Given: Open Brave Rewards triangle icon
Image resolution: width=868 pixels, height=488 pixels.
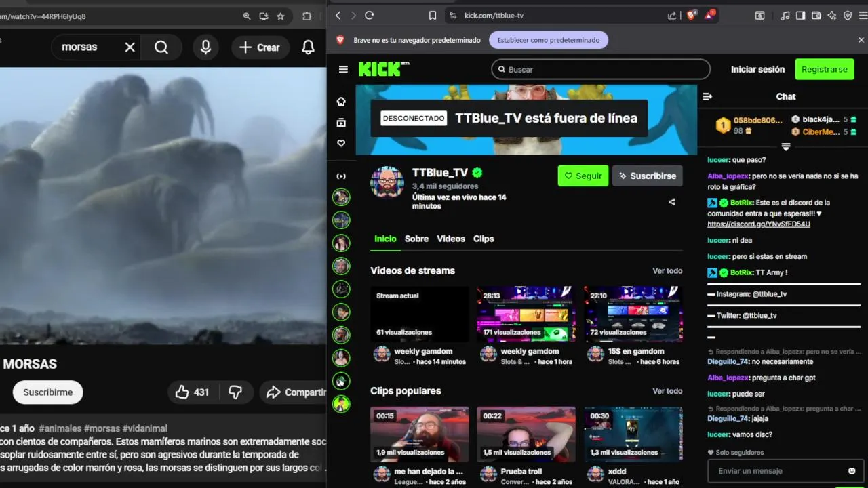Looking at the screenshot, I should (709, 15).
